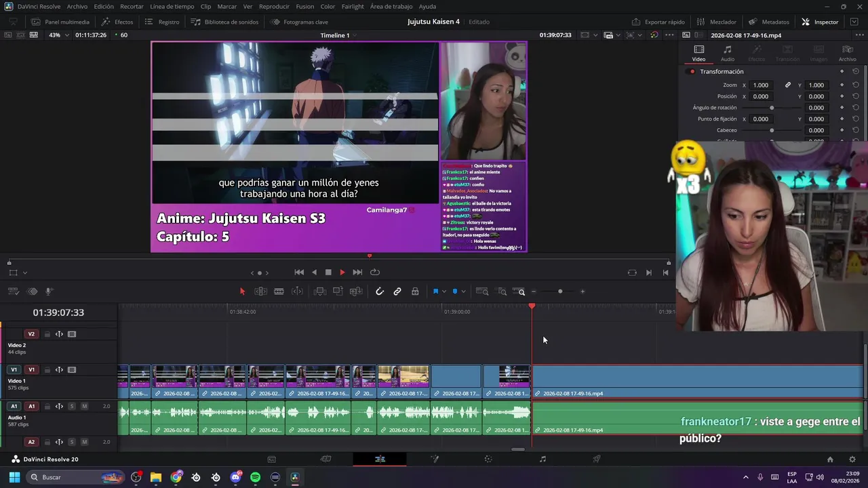This screenshot has width=868, height=488.
Task: Click the Zoom X value field
Action: [x=761, y=85]
